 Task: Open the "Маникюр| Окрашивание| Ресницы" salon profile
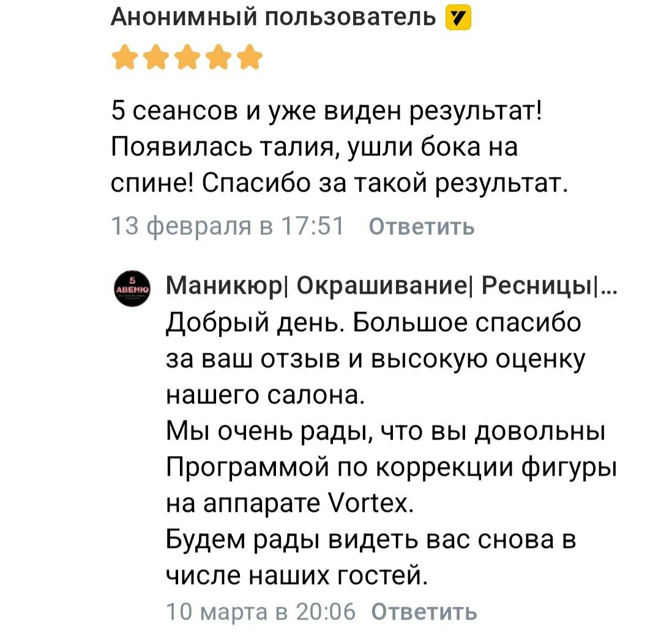click(379, 286)
